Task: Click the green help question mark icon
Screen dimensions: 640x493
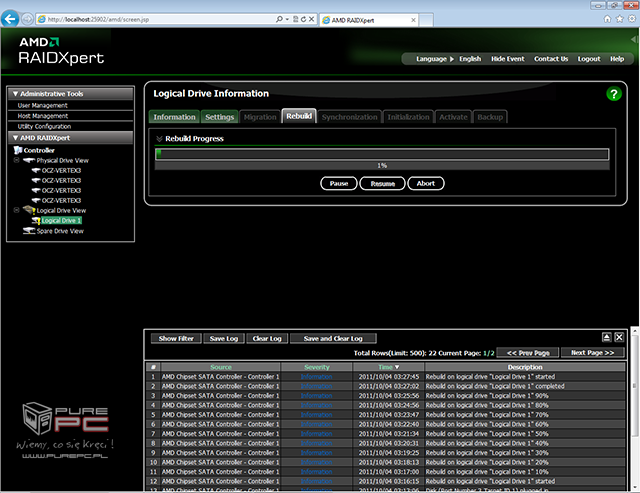Action: (x=613, y=94)
